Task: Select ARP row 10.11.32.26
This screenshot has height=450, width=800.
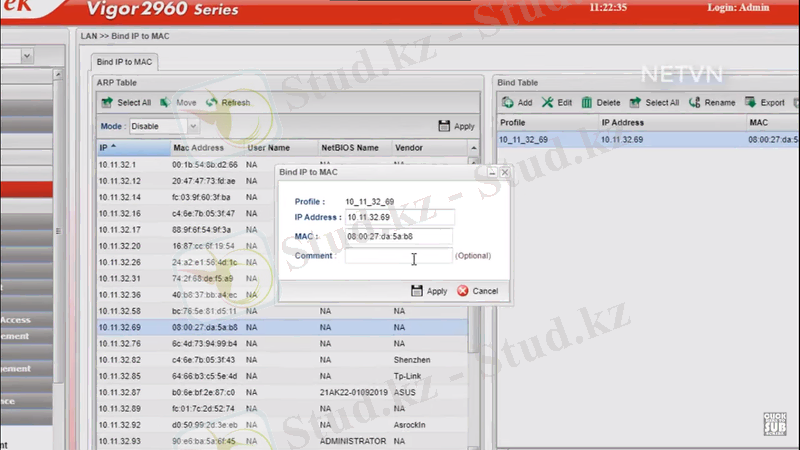Action: pos(282,262)
